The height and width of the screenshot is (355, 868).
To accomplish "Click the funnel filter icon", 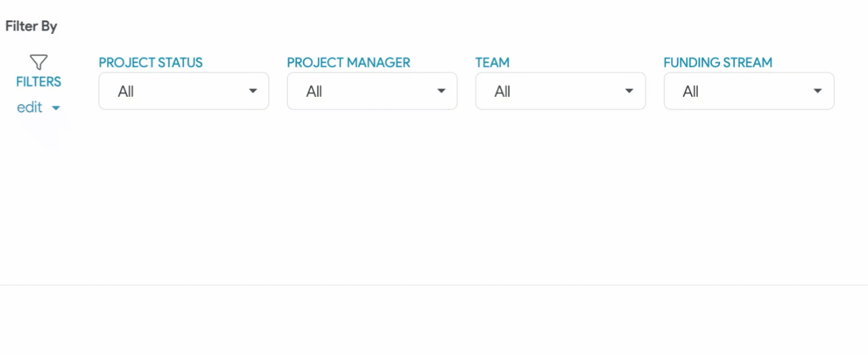I will [39, 62].
